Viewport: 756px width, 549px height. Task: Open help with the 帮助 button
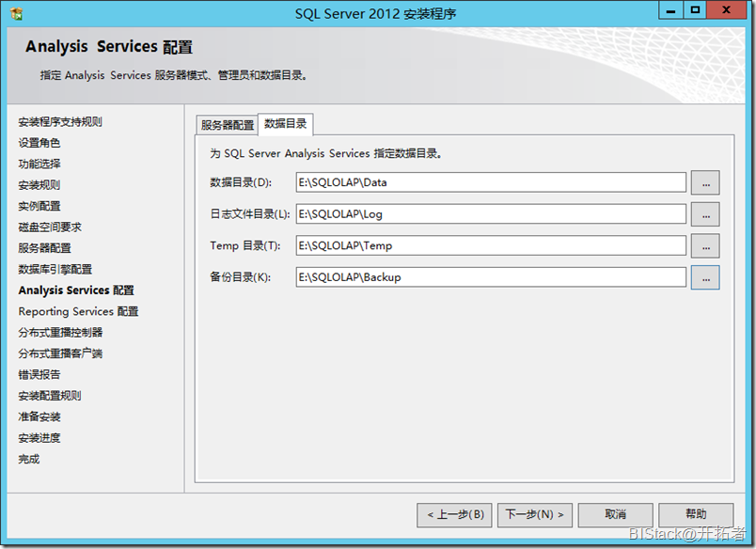tap(696, 515)
